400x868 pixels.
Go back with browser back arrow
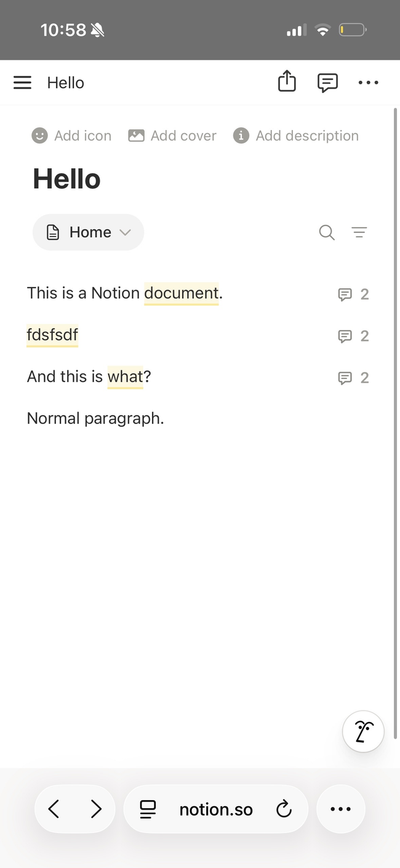pyautogui.click(x=54, y=809)
